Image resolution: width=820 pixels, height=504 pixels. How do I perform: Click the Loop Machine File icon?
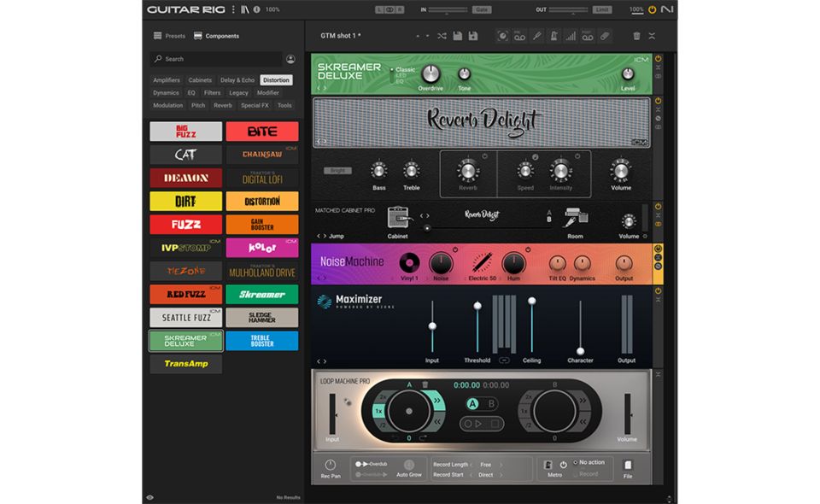pos(628,466)
